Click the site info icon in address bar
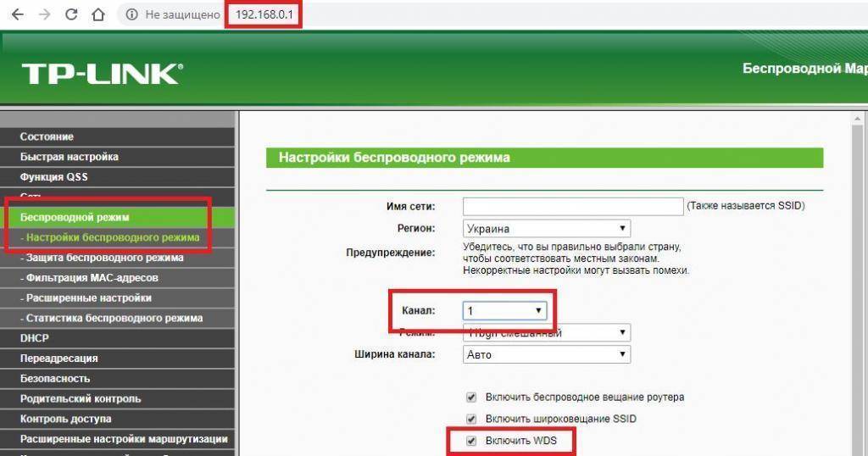The height and width of the screenshot is (456, 868). 131,15
